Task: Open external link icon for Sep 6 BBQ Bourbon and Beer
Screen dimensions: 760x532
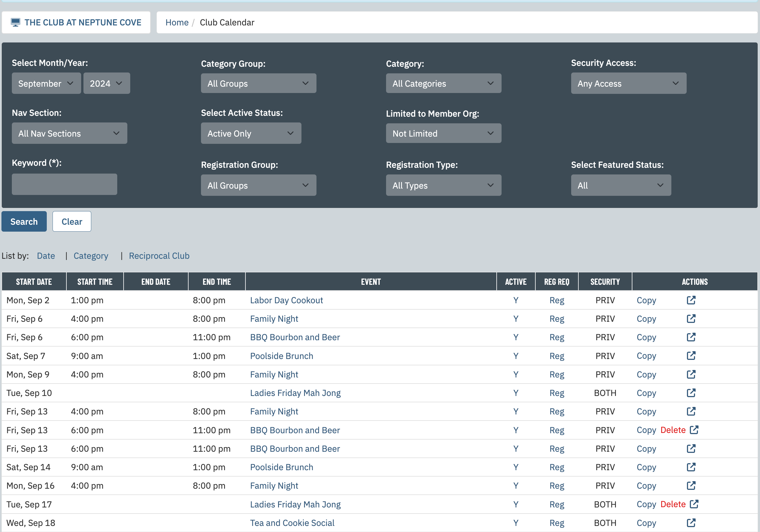Action: pos(691,337)
